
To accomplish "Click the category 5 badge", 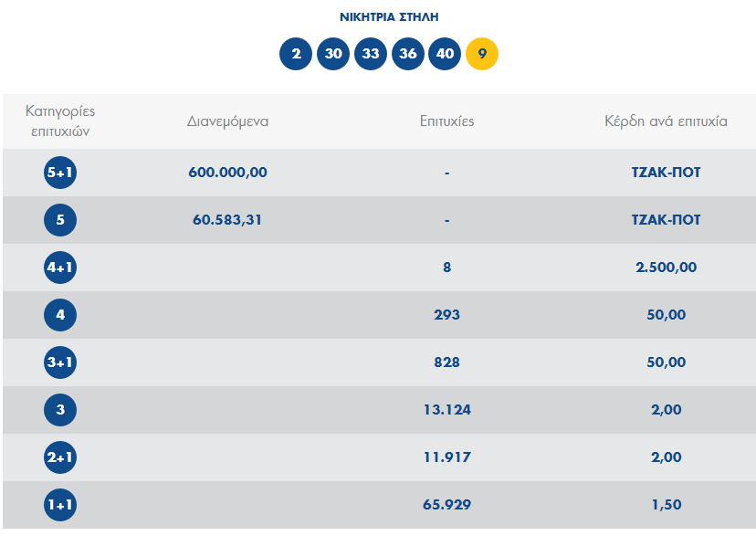I will (60, 220).
